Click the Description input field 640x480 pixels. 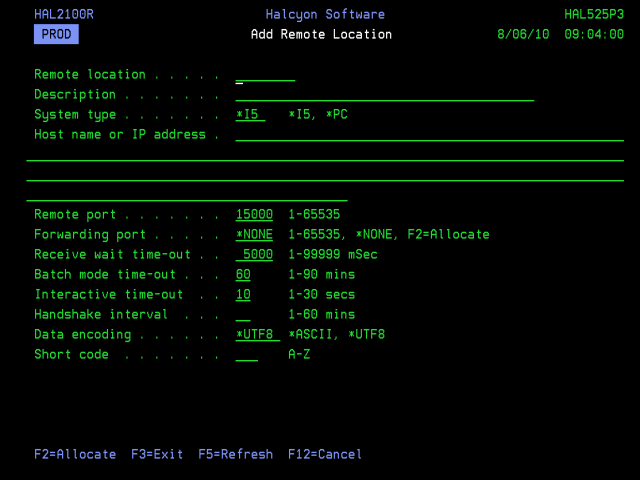384,95
